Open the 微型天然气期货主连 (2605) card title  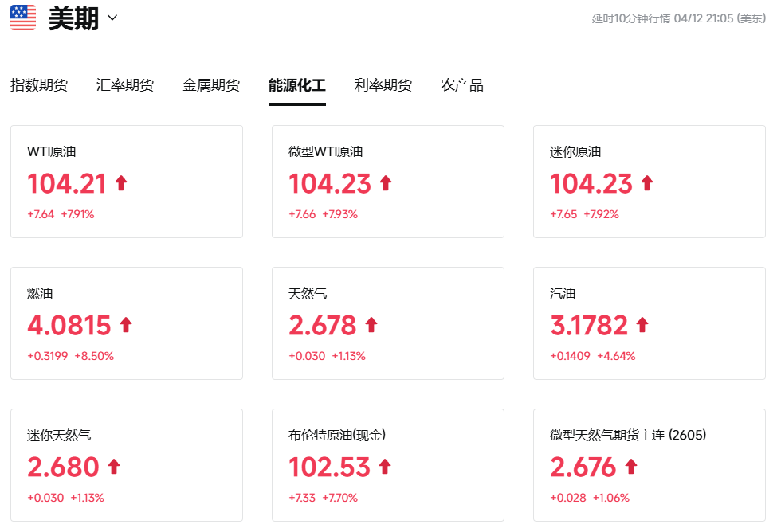pos(628,436)
